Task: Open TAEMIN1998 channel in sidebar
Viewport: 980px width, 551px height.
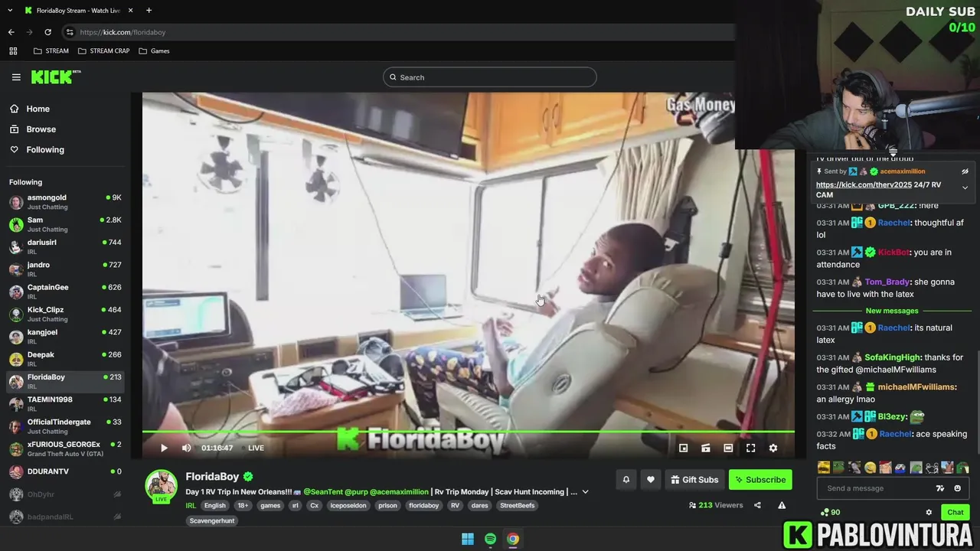Action: [65, 403]
